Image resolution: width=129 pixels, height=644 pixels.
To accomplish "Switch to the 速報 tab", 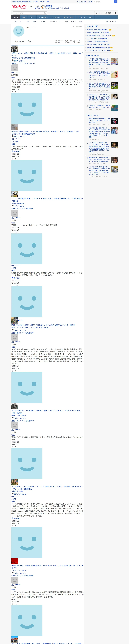I will pyautogui.click(x=24, y=17).
